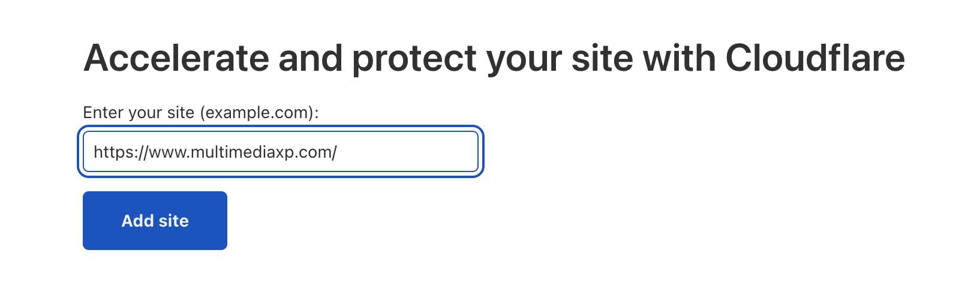Click the word 'site' on the blue button
Image resolution: width=980 pixels, height=283 pixels.
(x=174, y=221)
